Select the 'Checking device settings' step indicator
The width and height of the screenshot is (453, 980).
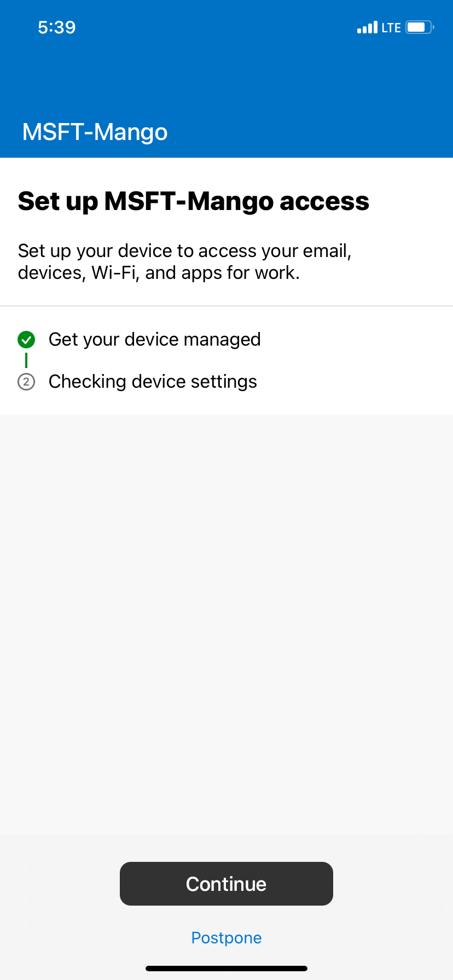coord(26,381)
